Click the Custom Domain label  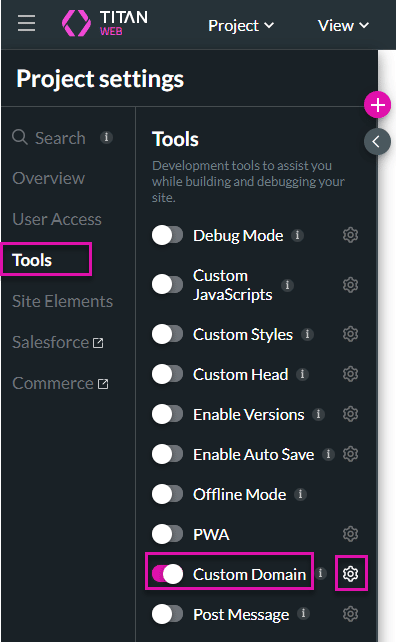pos(249,574)
